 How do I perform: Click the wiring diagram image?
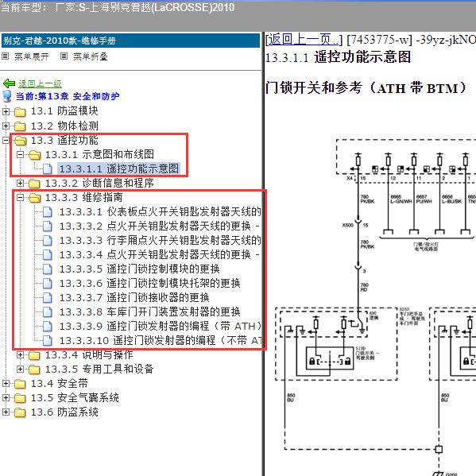pos(376,307)
